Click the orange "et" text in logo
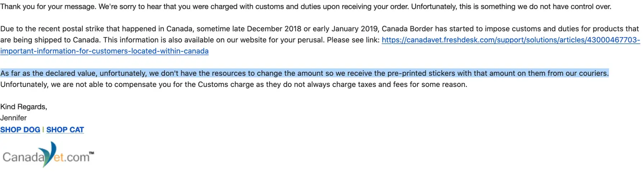The height and width of the screenshot is (176, 644). pos(59,157)
